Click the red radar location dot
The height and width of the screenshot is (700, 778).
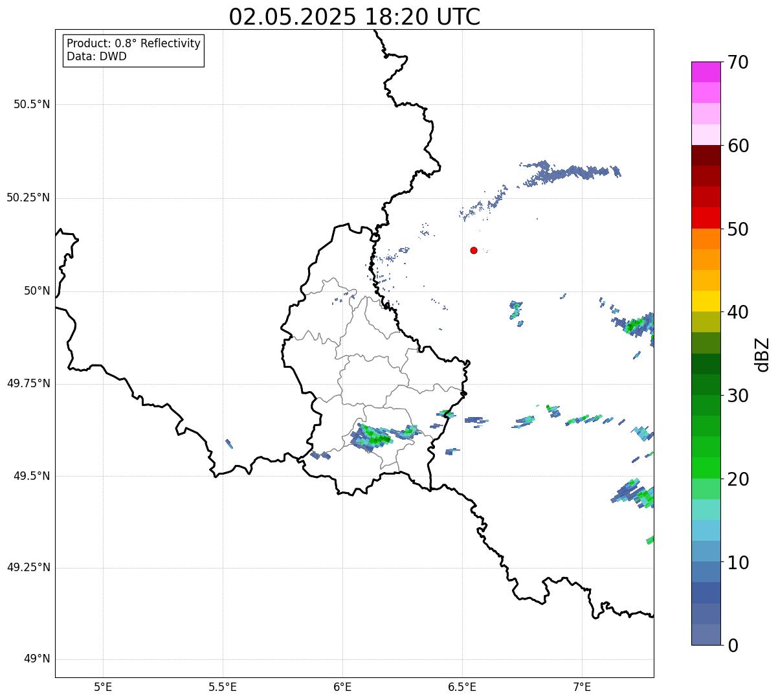click(x=474, y=250)
